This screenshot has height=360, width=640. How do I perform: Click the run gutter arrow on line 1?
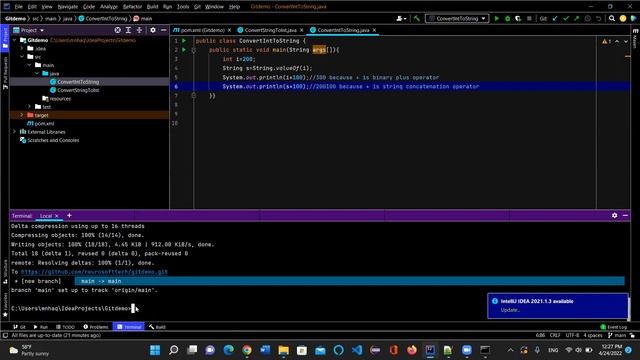point(184,41)
